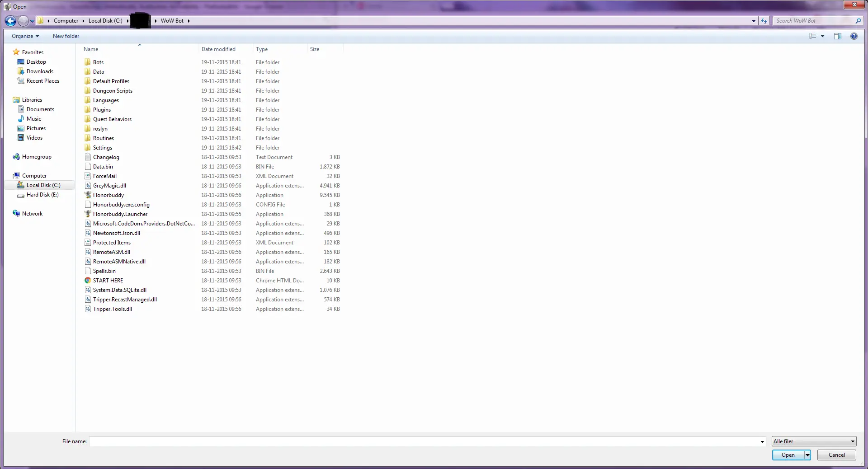Open the Alle filer file type dropdown
Viewport: 868px width, 469px height.
click(x=814, y=441)
